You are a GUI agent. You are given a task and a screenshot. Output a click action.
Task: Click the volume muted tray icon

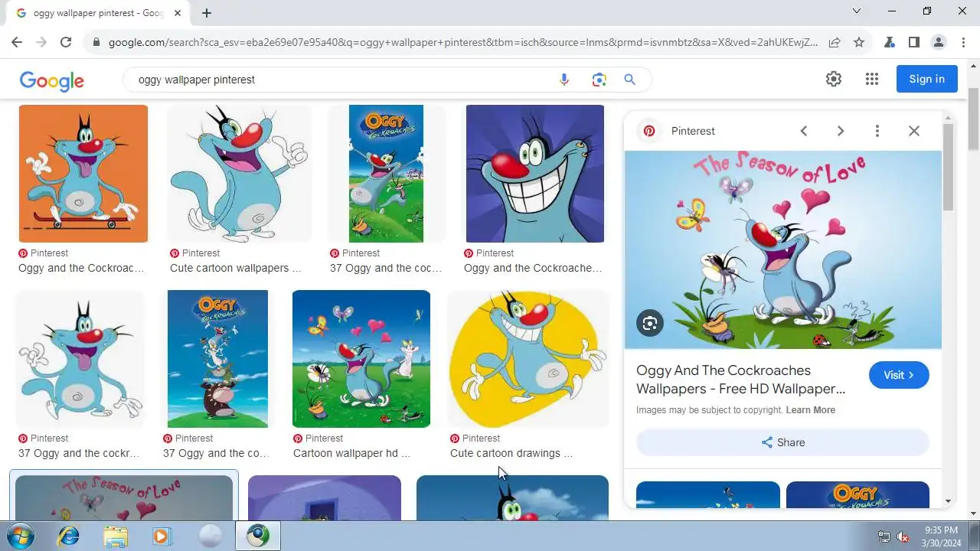coord(903,536)
